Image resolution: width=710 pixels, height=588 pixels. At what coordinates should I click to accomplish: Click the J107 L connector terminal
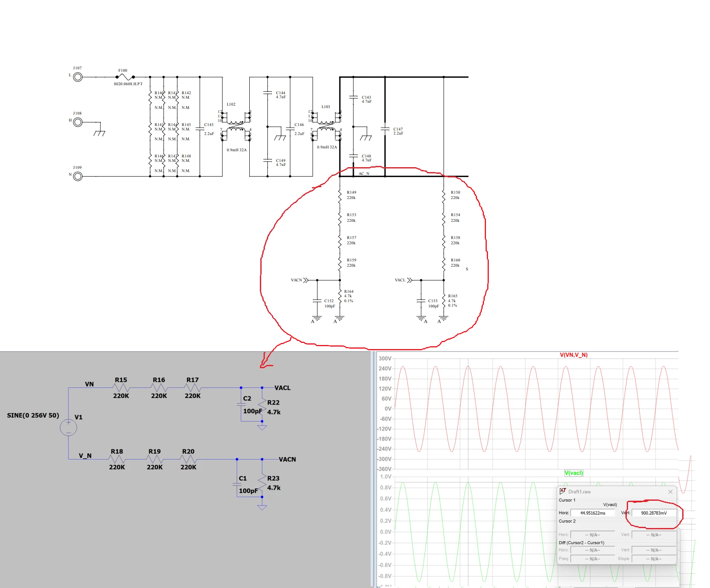[78, 77]
